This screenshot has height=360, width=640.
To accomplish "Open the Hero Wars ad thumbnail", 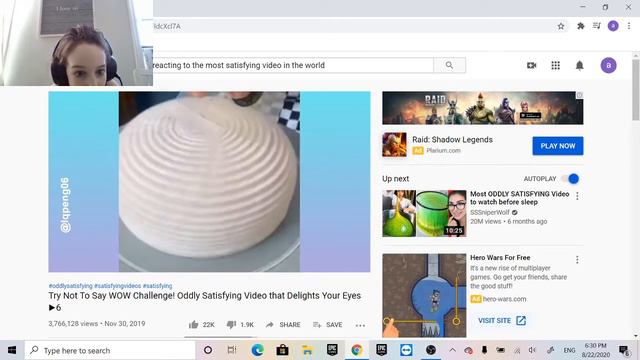I will coord(424,296).
